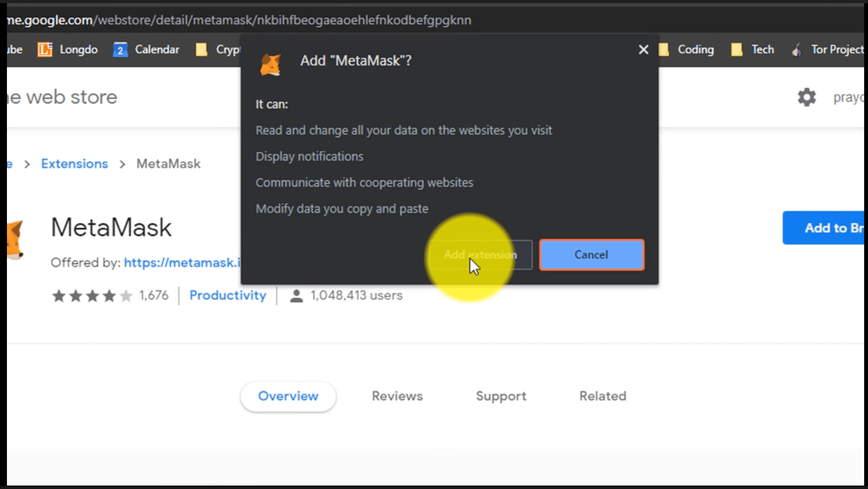Image resolution: width=868 pixels, height=489 pixels.
Task: Open the Calendar bookmark
Action: [146, 49]
